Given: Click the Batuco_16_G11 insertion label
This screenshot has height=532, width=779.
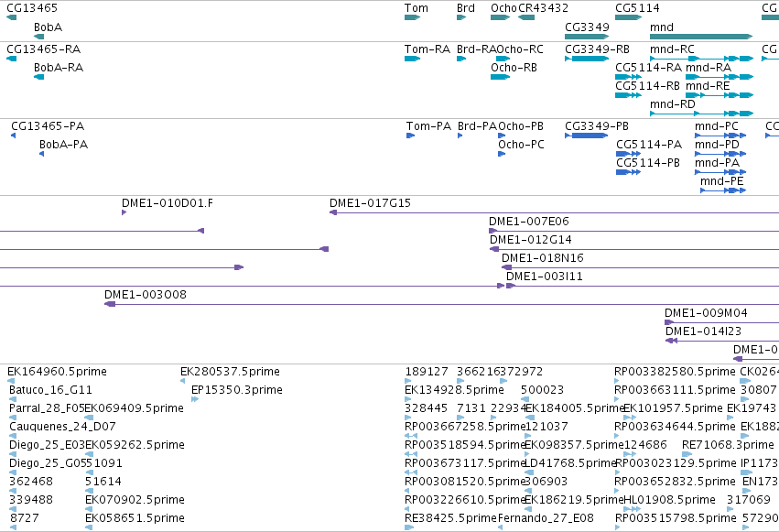Looking at the screenshot, I should pos(50,390).
